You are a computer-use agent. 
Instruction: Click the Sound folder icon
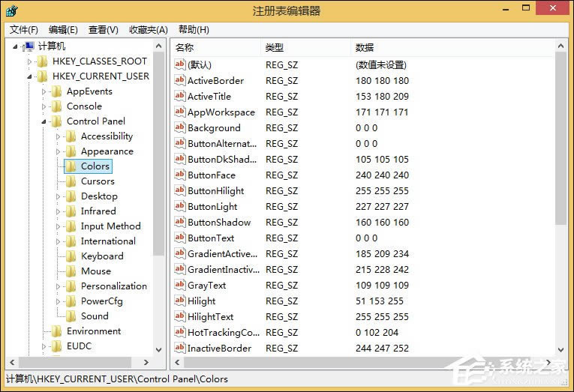71,316
